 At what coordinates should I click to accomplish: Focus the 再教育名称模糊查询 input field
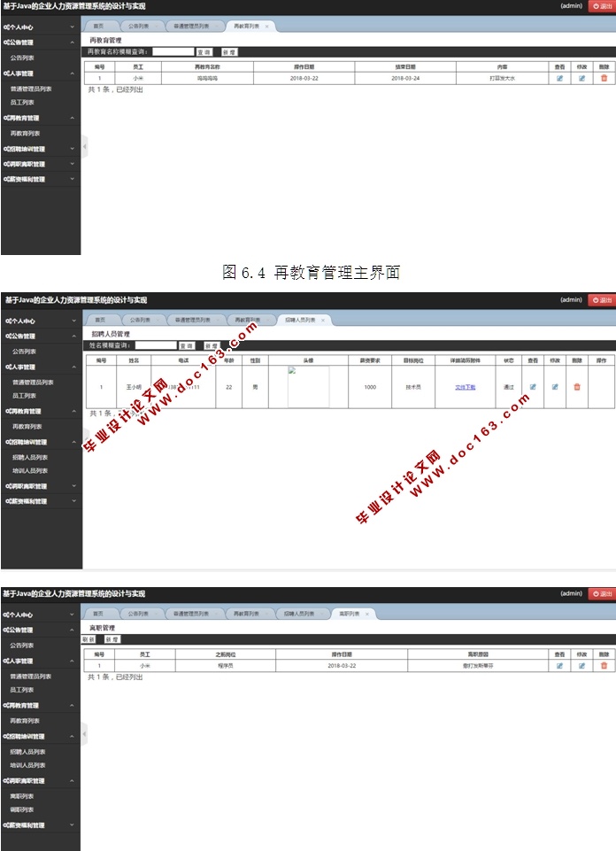pyautogui.click(x=173, y=51)
